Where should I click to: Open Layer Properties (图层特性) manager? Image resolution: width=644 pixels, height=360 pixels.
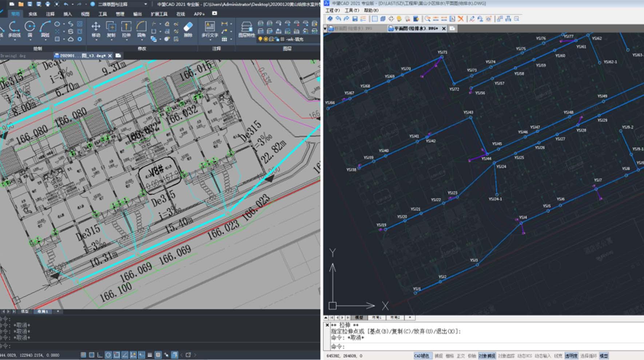pyautogui.click(x=247, y=29)
